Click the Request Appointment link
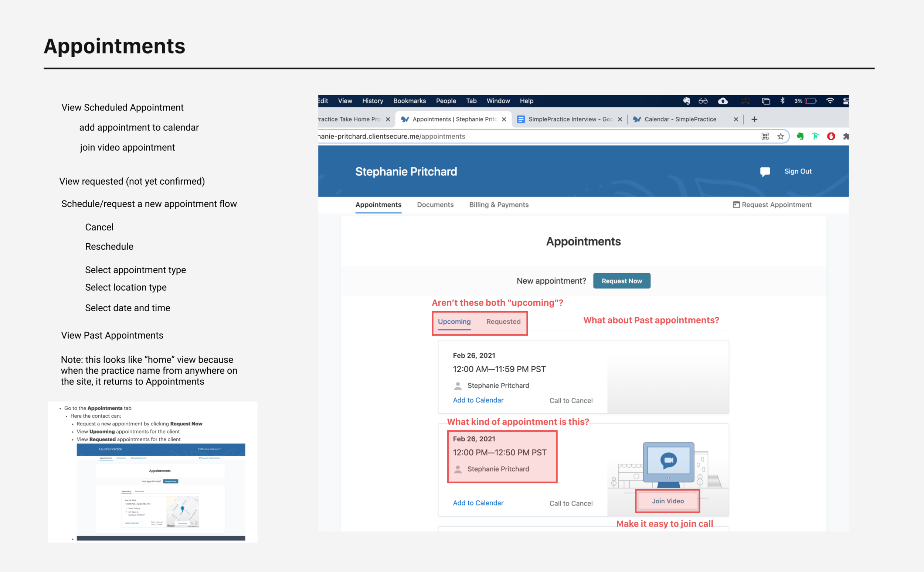Viewport: 924px width, 572px height. pyautogui.click(x=772, y=205)
